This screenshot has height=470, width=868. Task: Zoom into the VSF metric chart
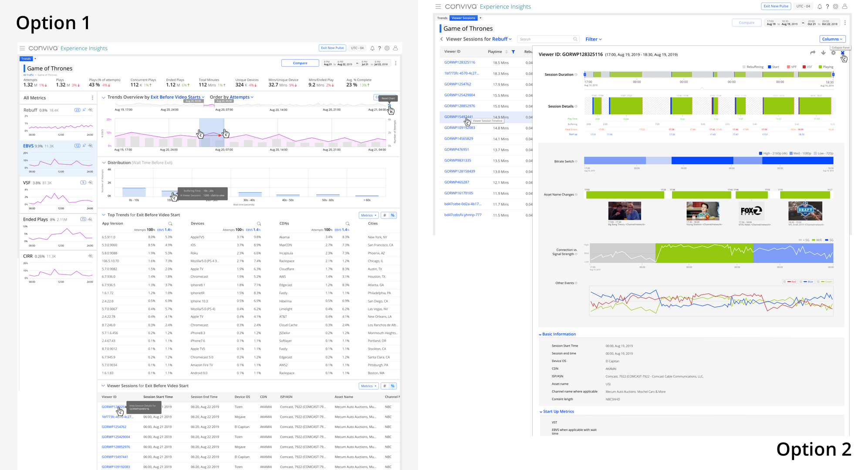click(x=91, y=183)
